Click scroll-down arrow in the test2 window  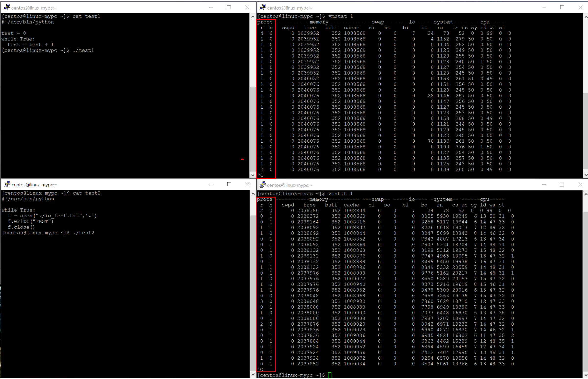pos(253,375)
